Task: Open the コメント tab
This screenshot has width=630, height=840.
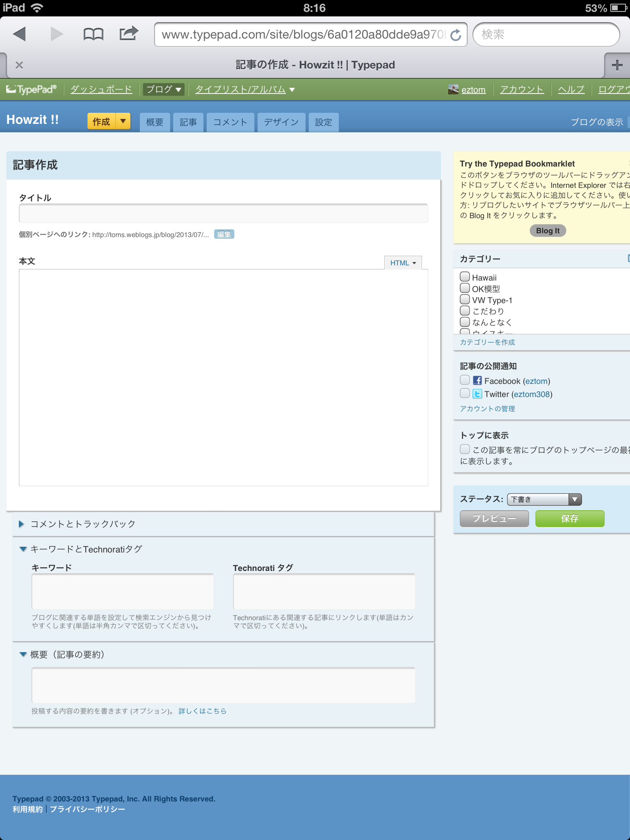Action: click(x=230, y=122)
